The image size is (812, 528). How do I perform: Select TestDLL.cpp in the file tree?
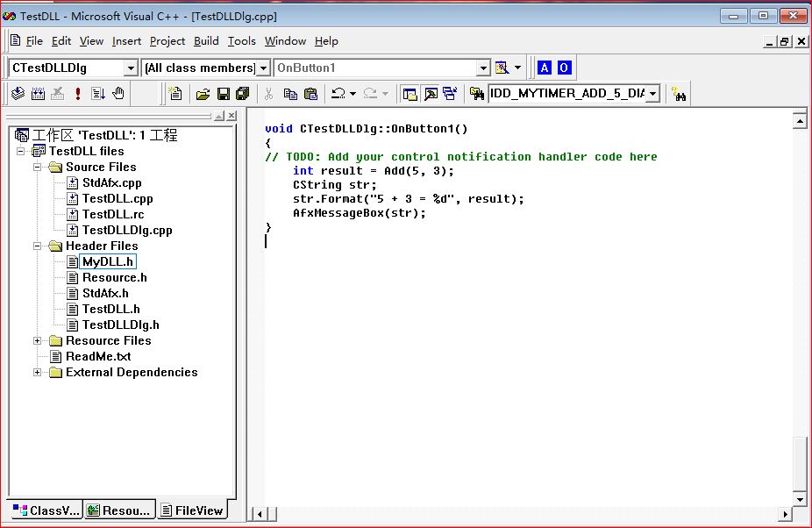(x=118, y=198)
